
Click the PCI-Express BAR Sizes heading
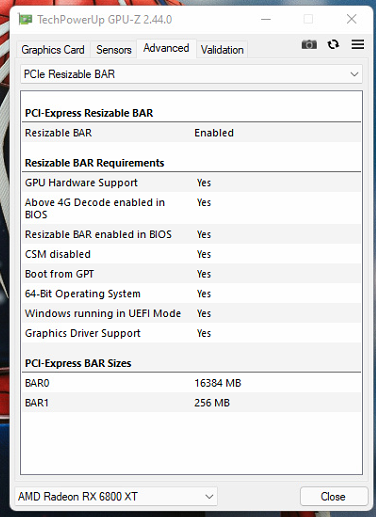(78, 363)
